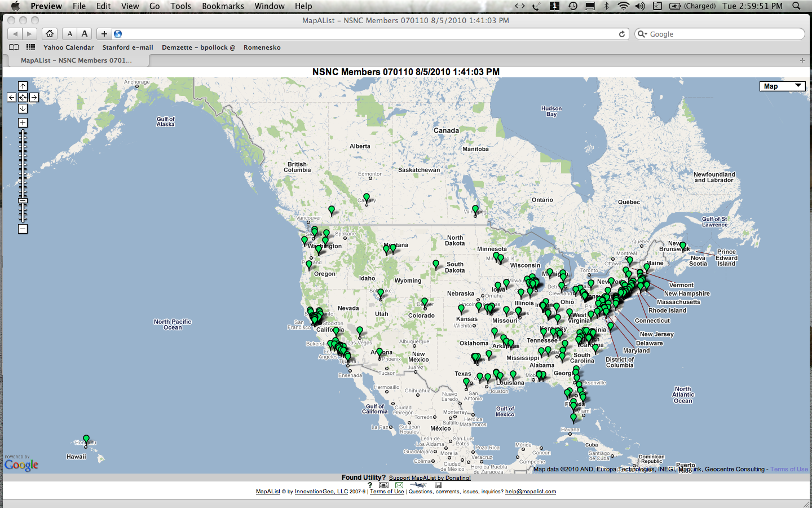Click the Wi-Fi icon in menu bar

click(x=623, y=6)
